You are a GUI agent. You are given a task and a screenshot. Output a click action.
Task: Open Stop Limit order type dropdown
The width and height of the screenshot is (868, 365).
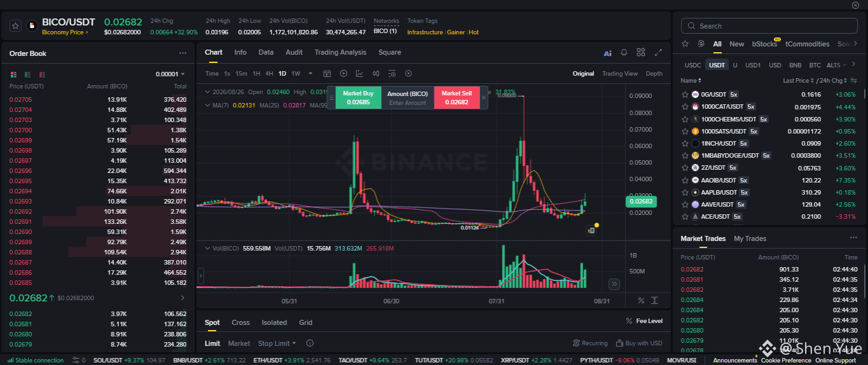tap(277, 343)
